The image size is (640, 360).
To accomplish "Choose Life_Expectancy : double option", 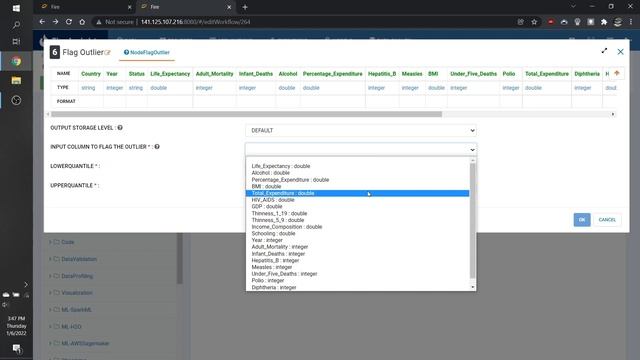I will pos(358,166).
